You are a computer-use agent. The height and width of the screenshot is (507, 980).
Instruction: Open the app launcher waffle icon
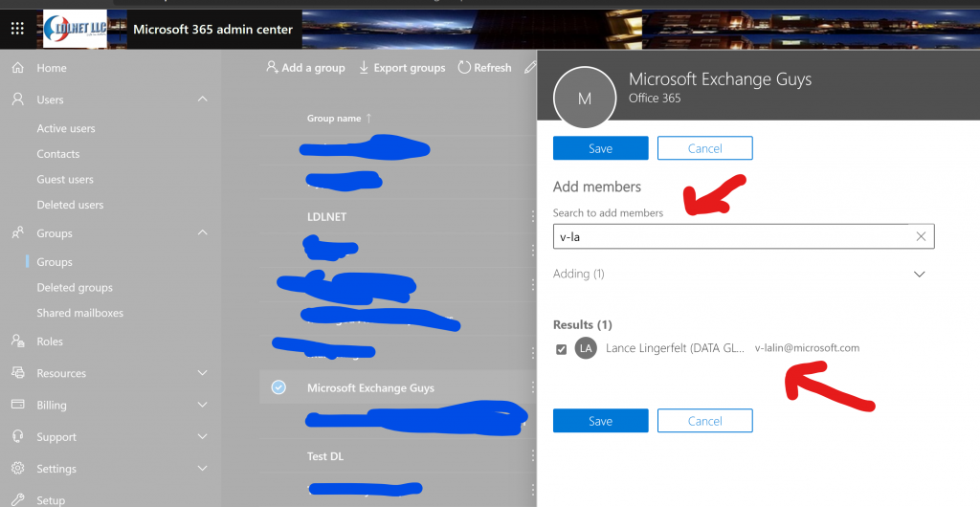17,29
